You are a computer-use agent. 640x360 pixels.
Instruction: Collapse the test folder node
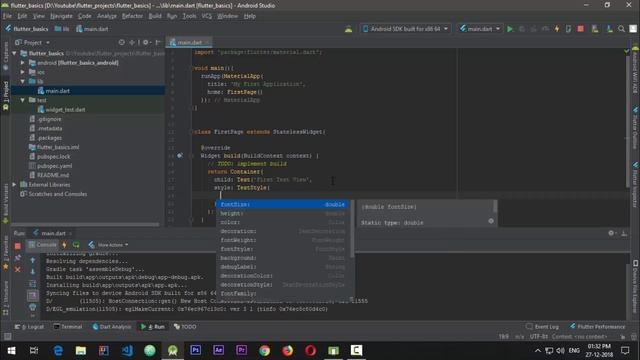[23, 100]
